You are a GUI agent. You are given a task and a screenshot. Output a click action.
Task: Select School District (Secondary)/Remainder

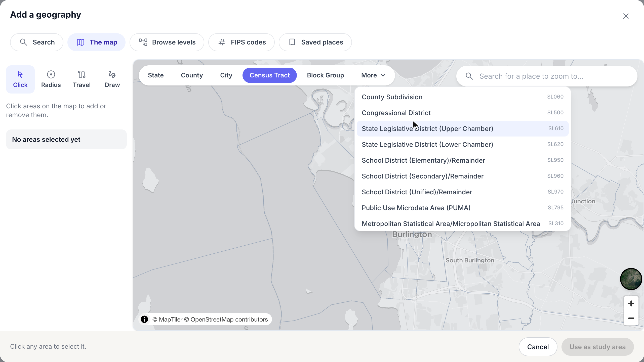pos(463,176)
